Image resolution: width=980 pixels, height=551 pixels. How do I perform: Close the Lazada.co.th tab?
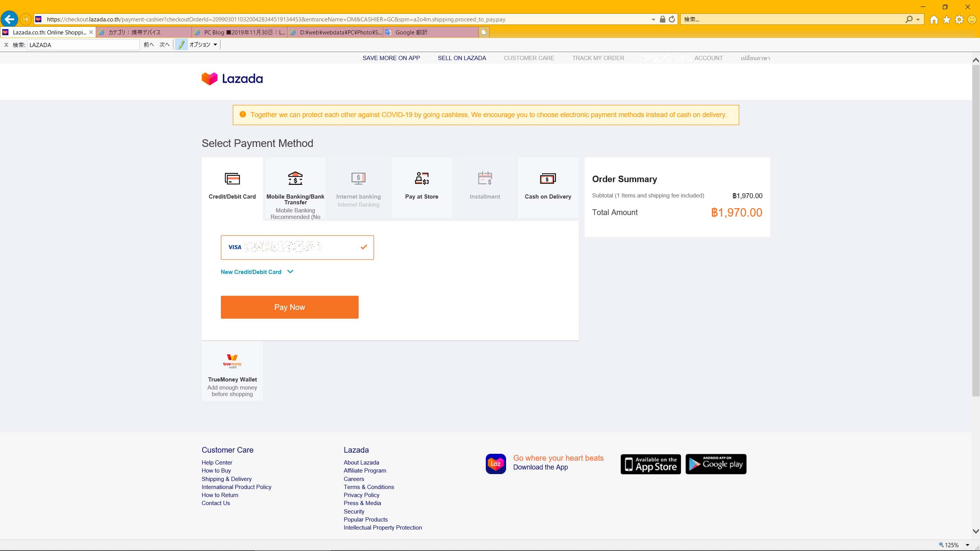[91, 32]
